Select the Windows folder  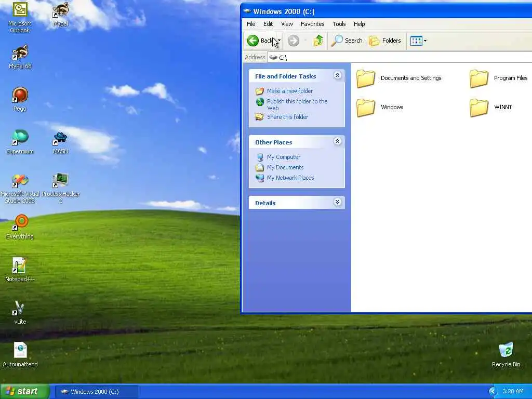(x=380, y=107)
